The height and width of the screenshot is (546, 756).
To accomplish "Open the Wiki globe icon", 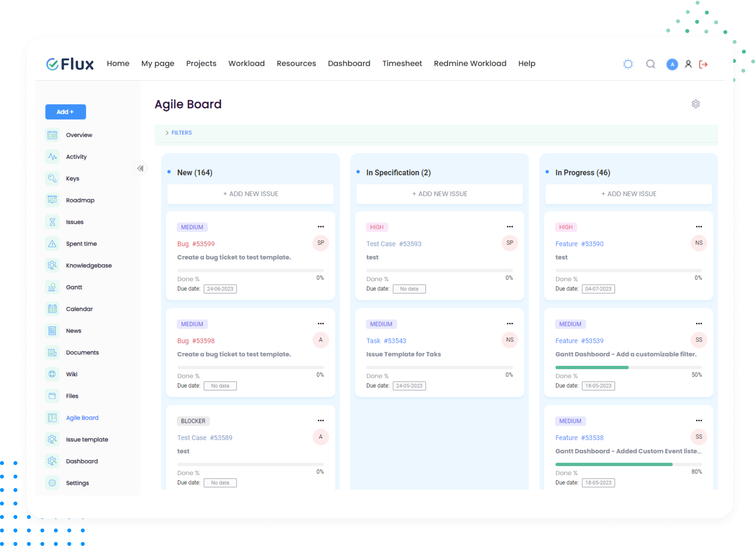I will (x=52, y=374).
